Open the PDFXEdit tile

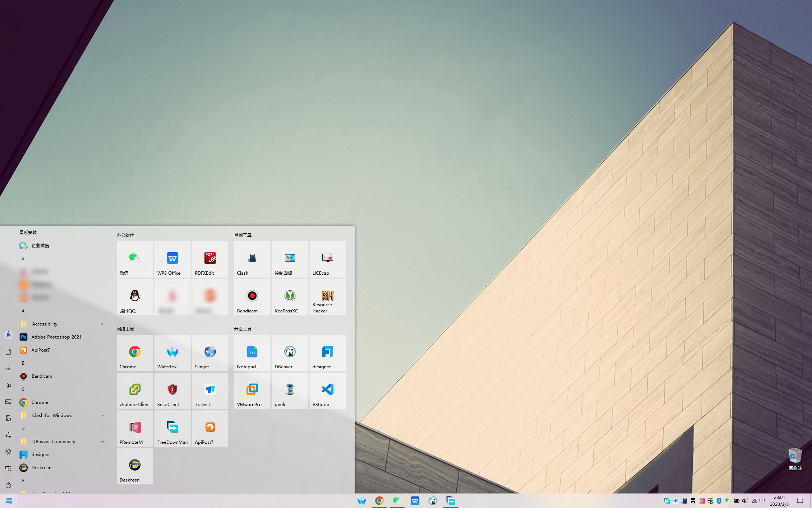[x=210, y=259]
